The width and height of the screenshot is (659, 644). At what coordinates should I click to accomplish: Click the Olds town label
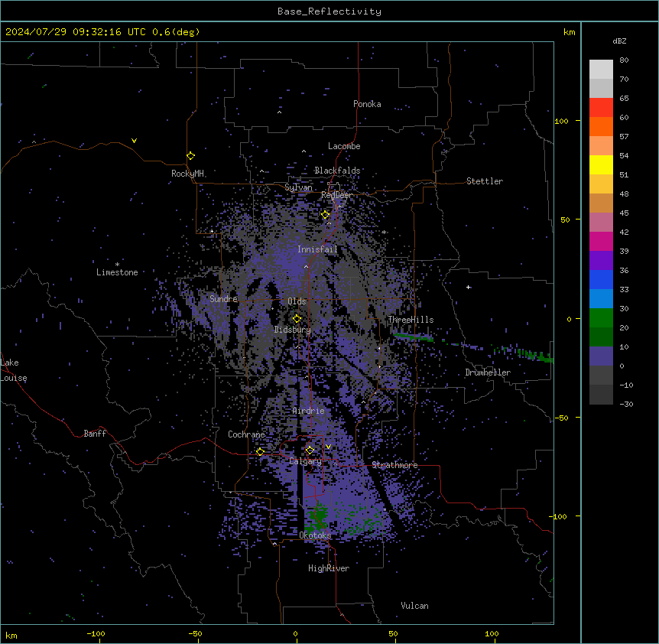click(297, 301)
